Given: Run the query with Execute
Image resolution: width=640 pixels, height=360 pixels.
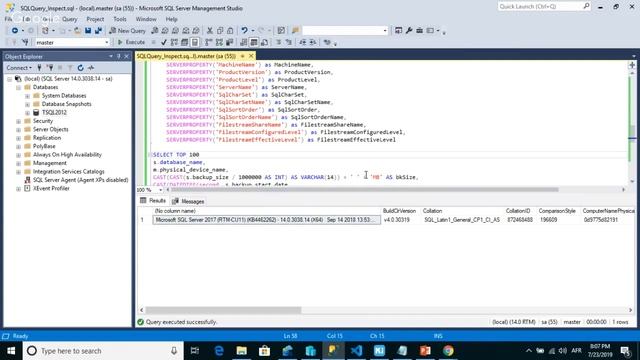Looking at the screenshot, I should (x=131, y=42).
